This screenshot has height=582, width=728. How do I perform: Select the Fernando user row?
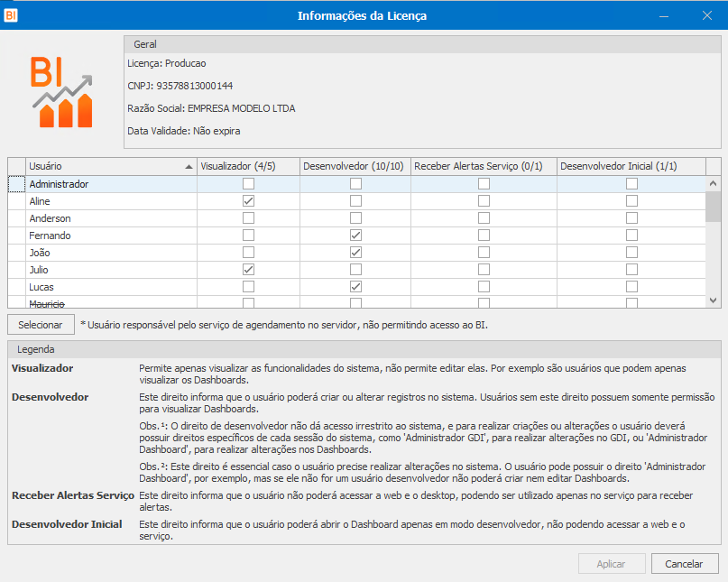point(356,236)
